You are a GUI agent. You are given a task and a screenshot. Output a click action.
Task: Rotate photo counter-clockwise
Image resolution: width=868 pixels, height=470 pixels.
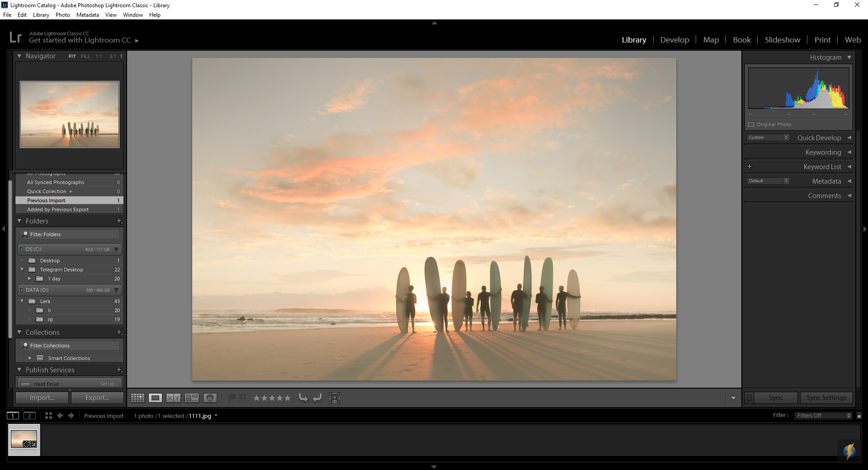pyautogui.click(x=304, y=398)
